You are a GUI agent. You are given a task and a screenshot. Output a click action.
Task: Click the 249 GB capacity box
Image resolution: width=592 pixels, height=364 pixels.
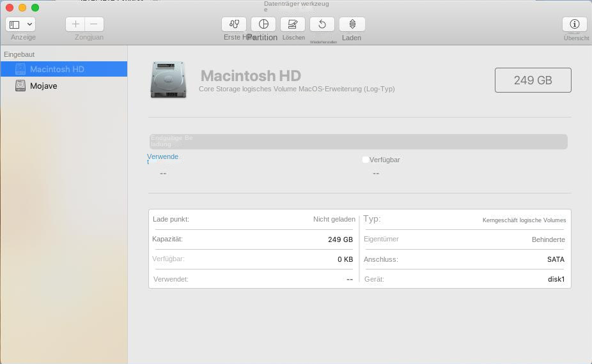[x=533, y=80]
